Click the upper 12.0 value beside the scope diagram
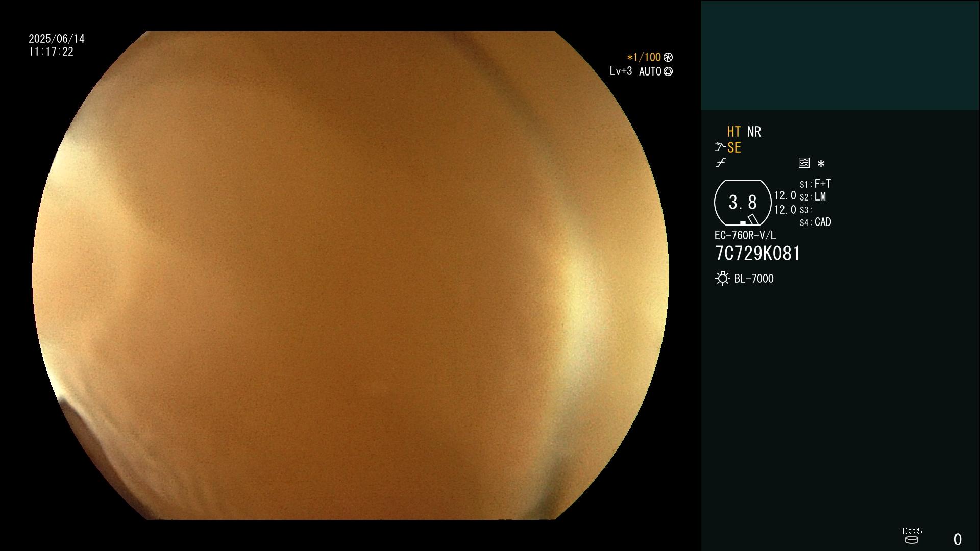The width and height of the screenshot is (980, 551). (785, 195)
